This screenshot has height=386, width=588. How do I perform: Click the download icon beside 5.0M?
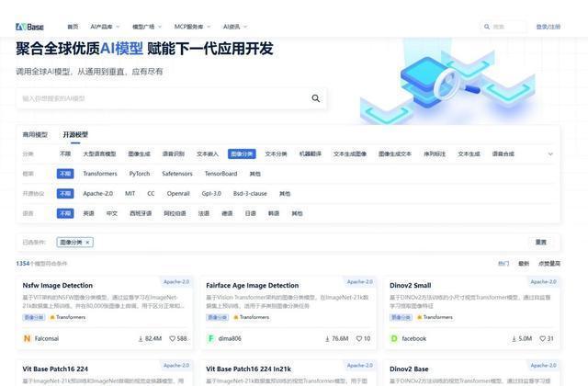pos(514,339)
